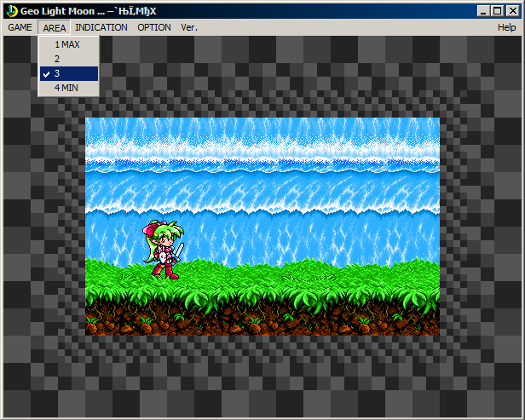
Task: Click the Geo Light Moon title bar icon
Action: 12,11
